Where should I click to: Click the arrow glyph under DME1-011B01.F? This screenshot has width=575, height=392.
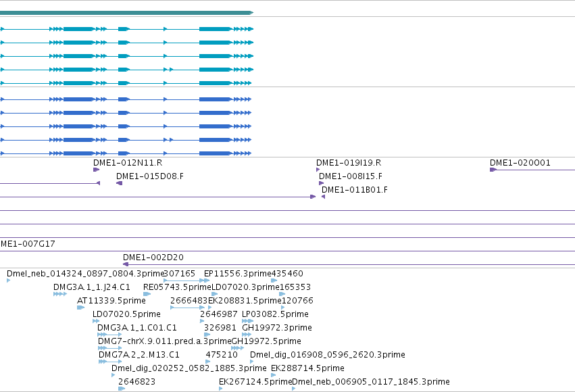(x=324, y=197)
